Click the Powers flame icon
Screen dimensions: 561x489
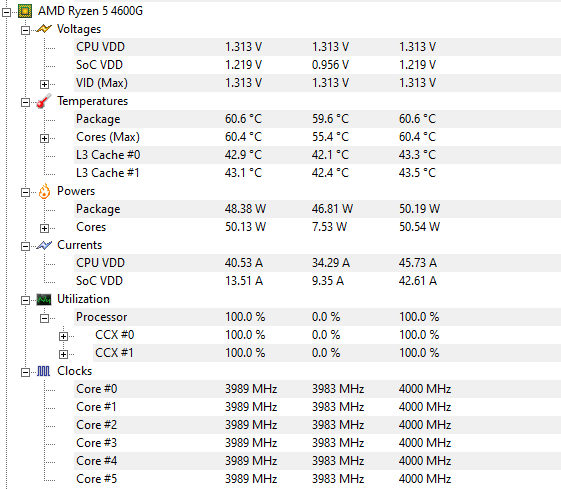point(44,191)
